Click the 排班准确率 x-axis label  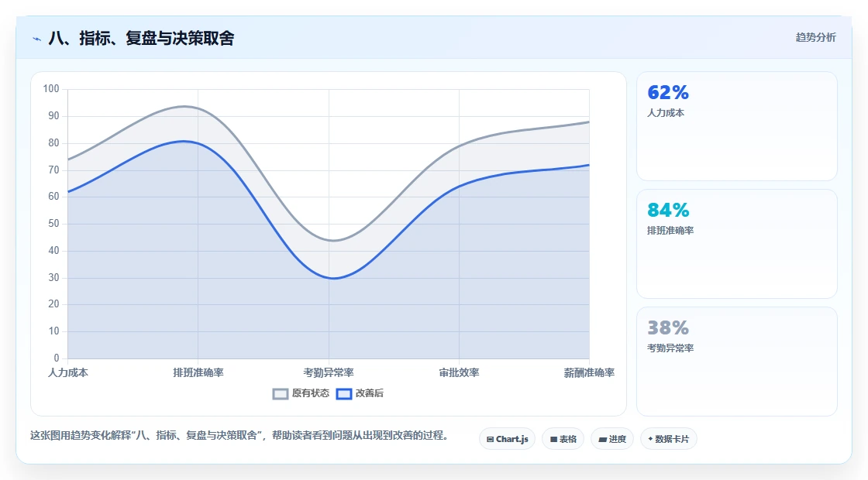click(198, 372)
